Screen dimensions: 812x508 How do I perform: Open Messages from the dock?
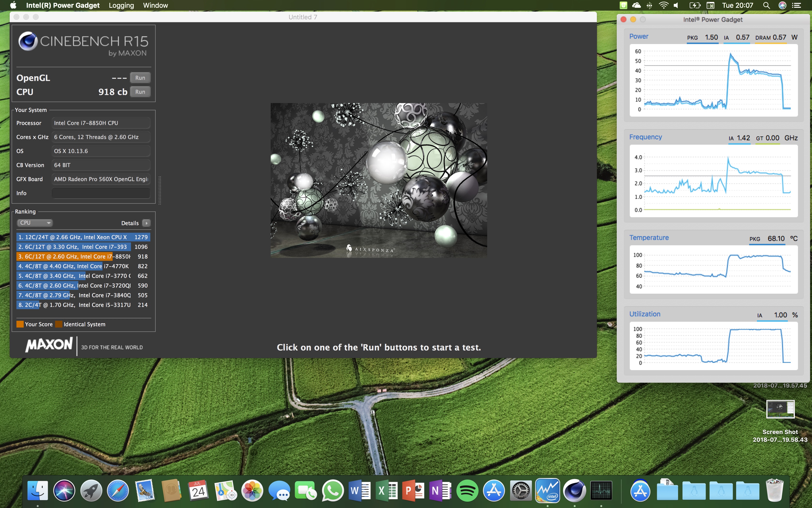(279, 491)
